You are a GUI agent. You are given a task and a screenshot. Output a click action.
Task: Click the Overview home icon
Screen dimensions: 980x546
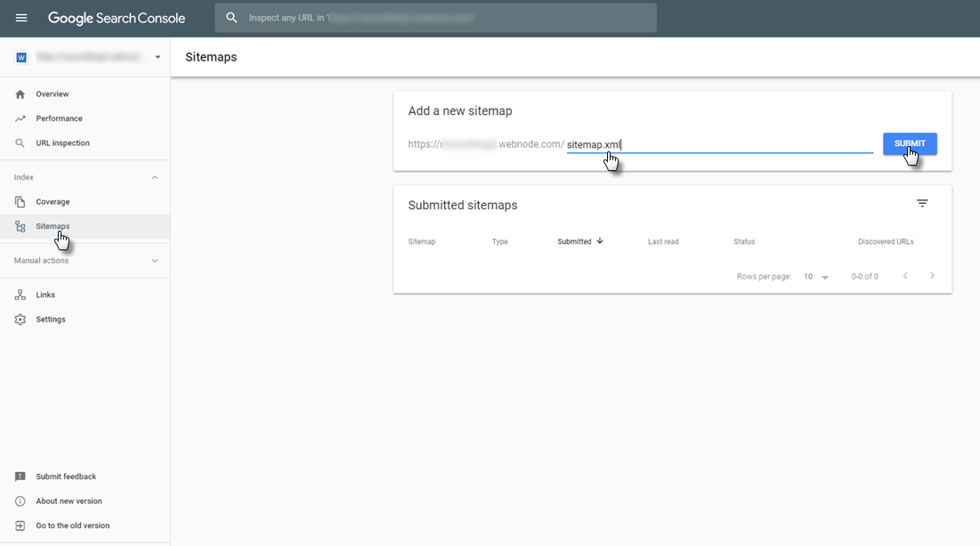(x=20, y=94)
